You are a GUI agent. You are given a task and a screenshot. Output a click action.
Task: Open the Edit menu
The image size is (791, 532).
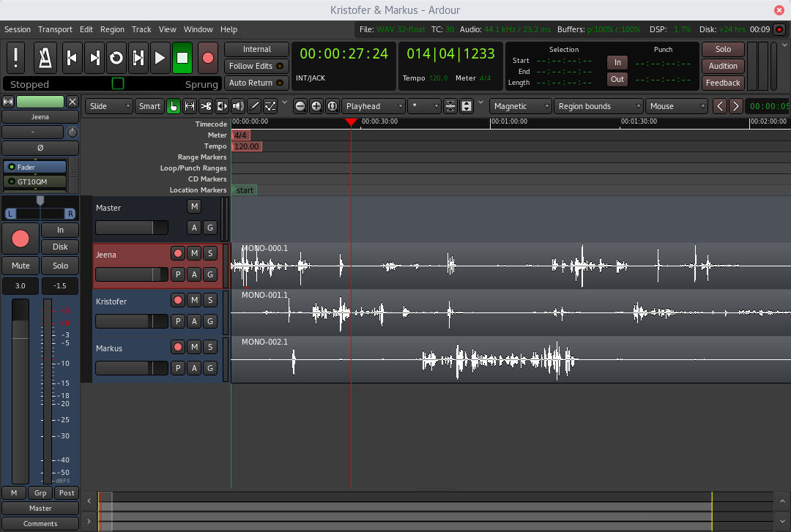pyautogui.click(x=86, y=29)
